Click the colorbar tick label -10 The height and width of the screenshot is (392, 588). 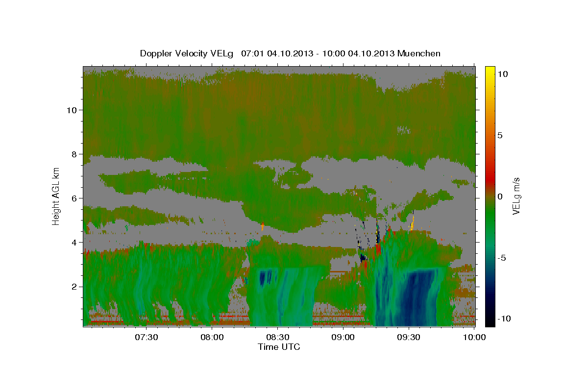(504, 319)
